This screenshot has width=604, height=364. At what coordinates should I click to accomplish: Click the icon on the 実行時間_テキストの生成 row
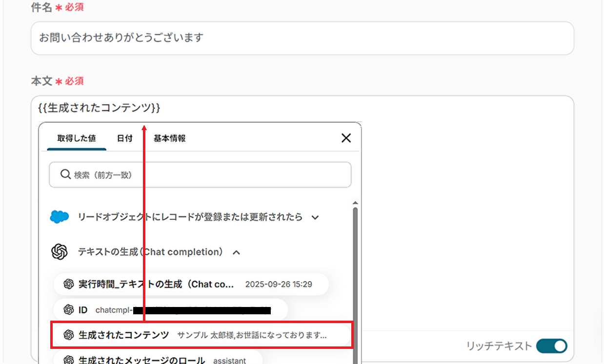[68, 284]
